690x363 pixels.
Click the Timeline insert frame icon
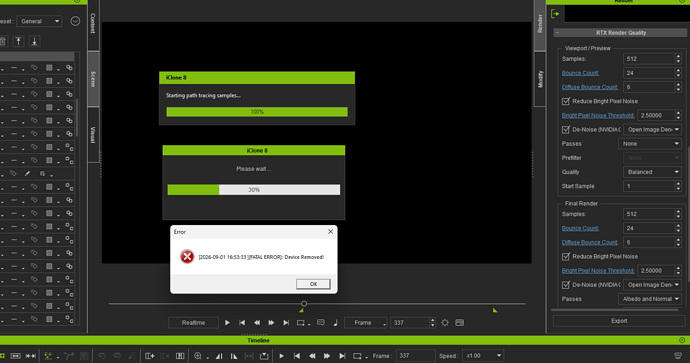(150, 356)
